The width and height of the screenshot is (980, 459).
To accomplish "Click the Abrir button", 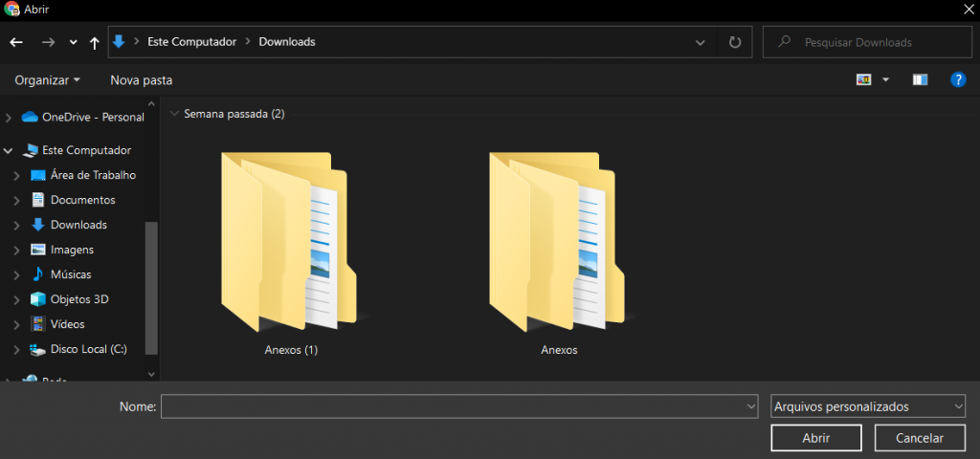I will [x=816, y=438].
